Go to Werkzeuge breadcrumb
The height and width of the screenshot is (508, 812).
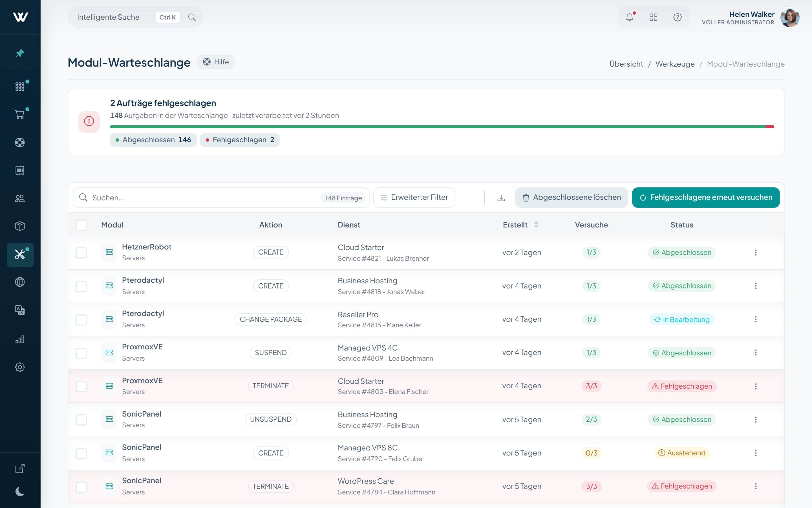pyautogui.click(x=675, y=64)
